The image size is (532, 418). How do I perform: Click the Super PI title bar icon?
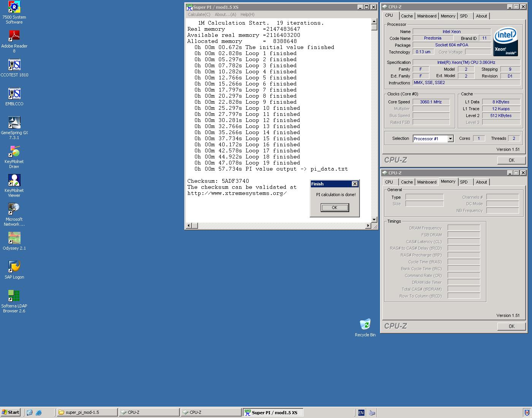tap(189, 7)
